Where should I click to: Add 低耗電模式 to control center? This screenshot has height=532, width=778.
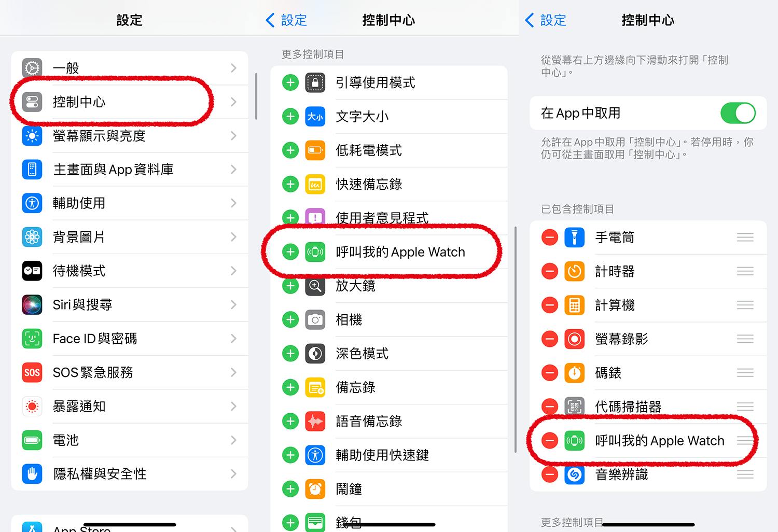[290, 150]
